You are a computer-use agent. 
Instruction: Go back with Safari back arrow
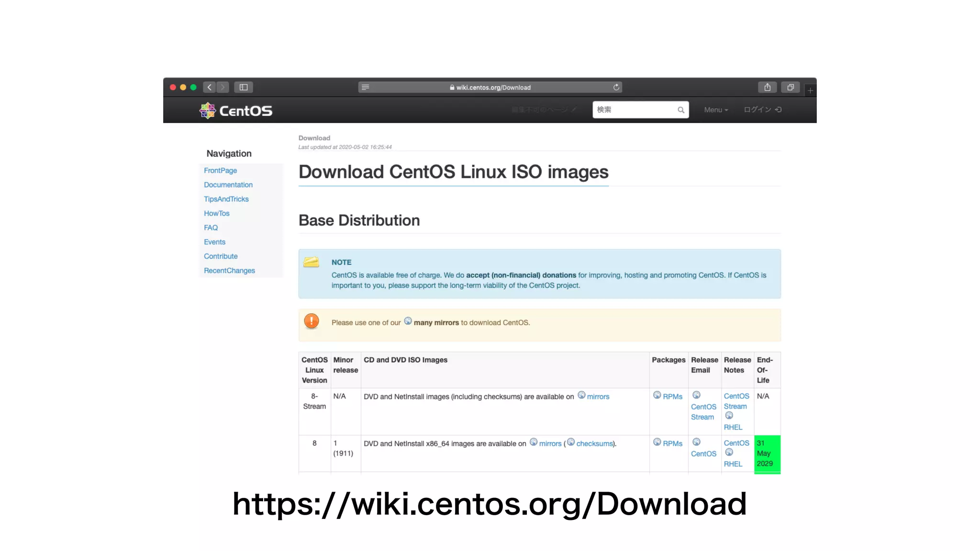[209, 87]
